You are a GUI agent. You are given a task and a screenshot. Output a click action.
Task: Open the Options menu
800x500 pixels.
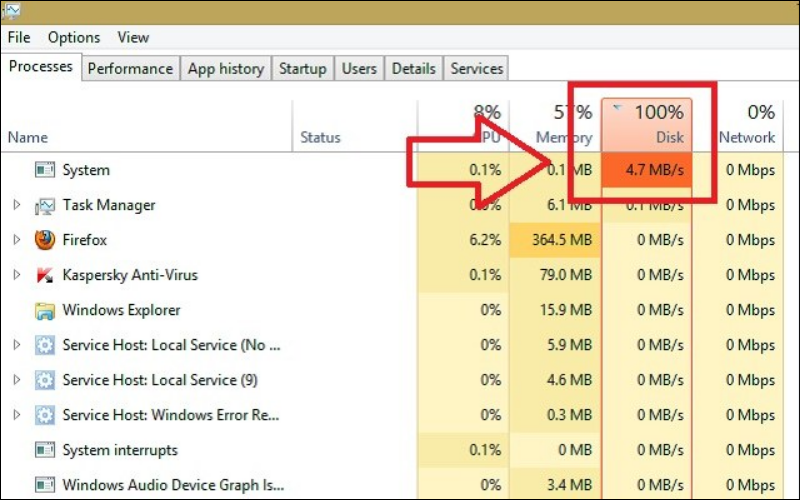point(74,37)
